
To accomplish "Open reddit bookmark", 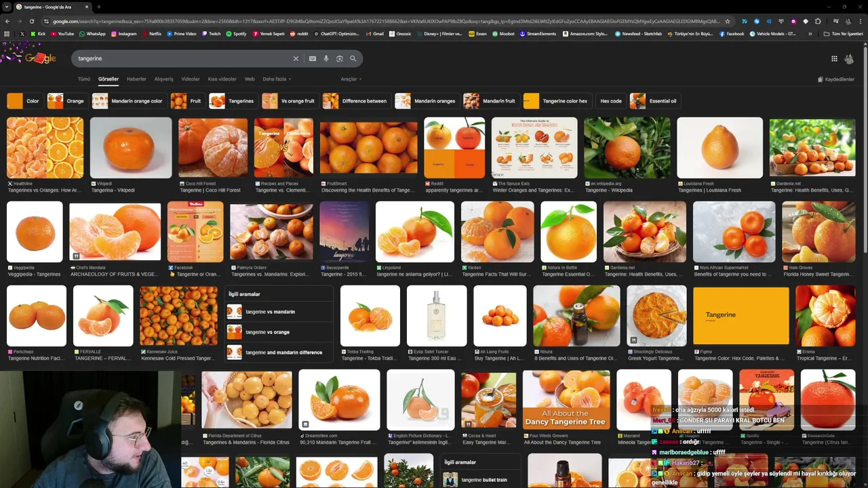I will pyautogui.click(x=299, y=34).
